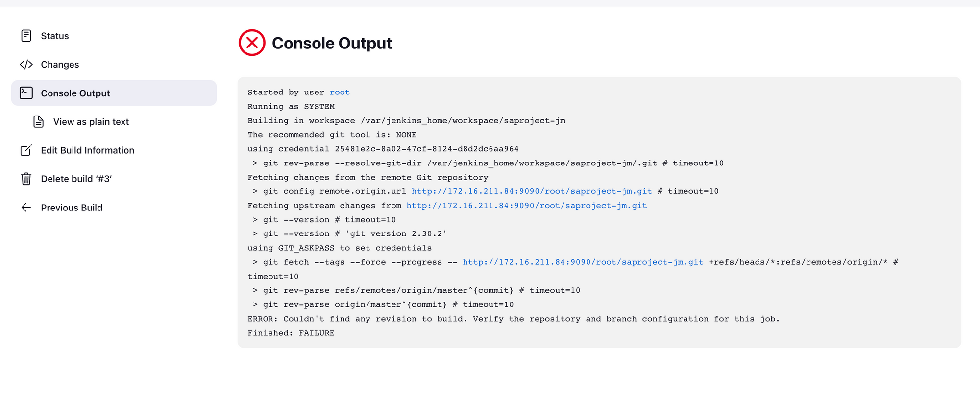Click the trash can delete icon
This screenshot has width=980, height=396.
tap(26, 179)
